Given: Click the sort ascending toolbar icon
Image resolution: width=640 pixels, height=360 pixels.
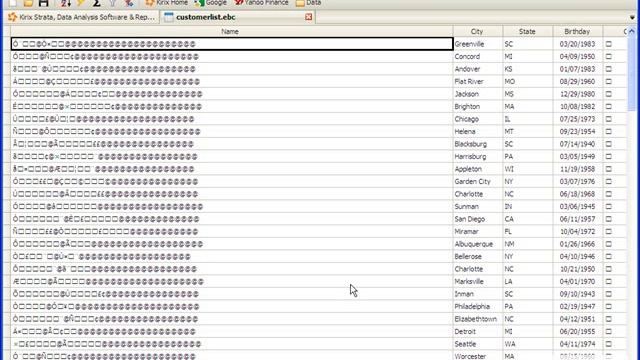Looking at the screenshot, I should point(66,3).
